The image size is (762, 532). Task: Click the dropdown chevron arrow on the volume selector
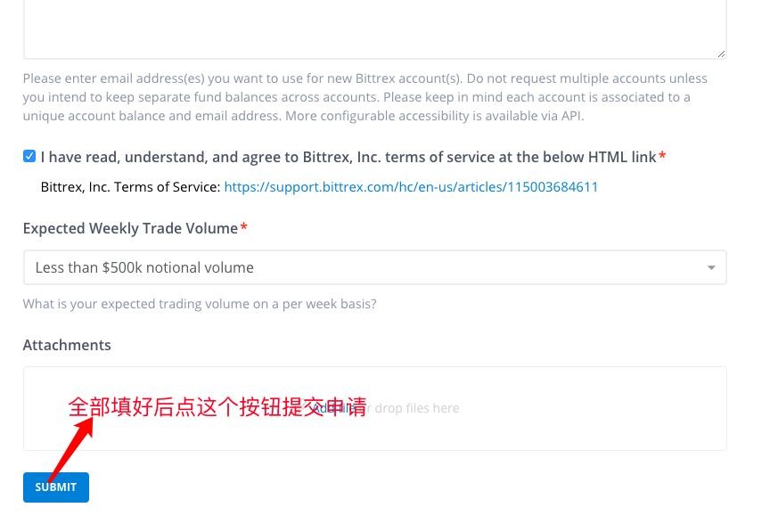tap(710, 267)
